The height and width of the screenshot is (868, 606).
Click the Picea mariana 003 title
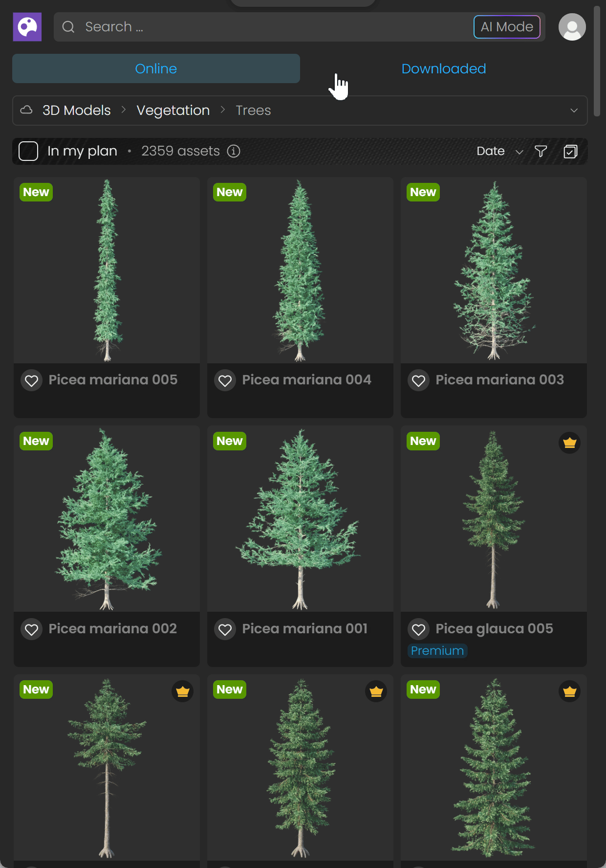(x=499, y=380)
